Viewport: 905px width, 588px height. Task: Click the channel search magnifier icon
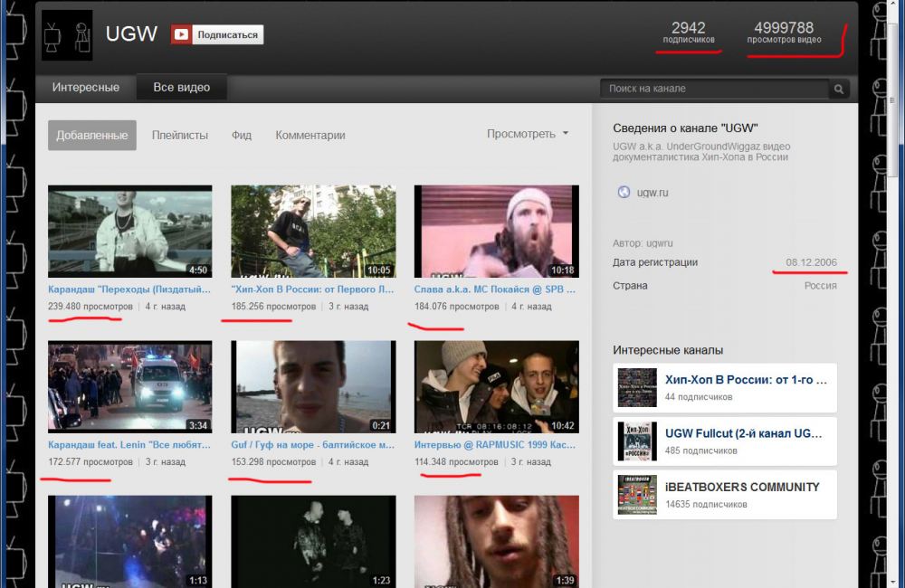pyautogui.click(x=839, y=89)
